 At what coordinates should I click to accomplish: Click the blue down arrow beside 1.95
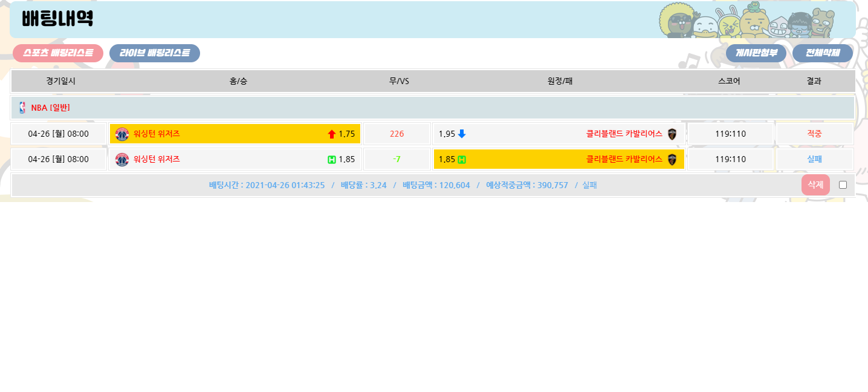tap(462, 134)
